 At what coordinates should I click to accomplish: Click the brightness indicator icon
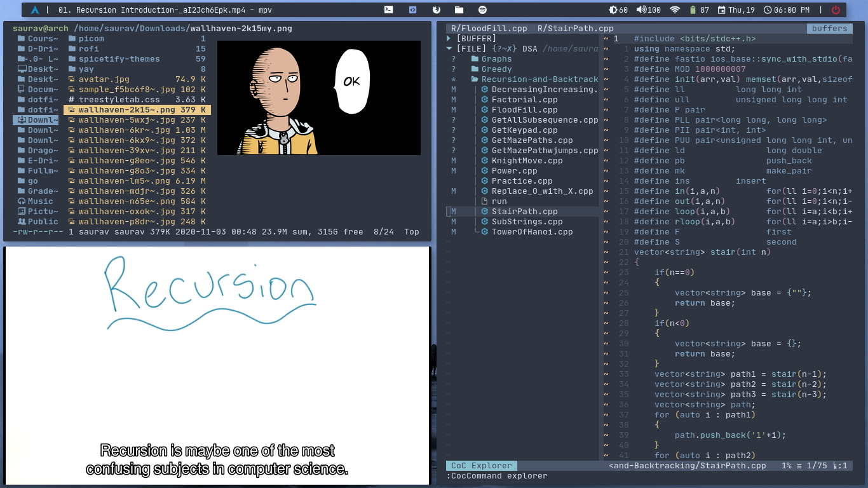613,10
